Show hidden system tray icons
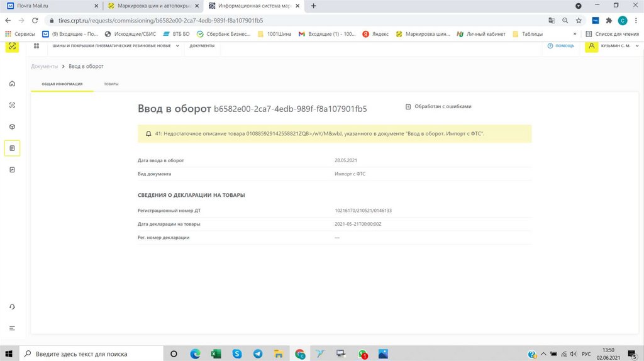644x361 pixels. pos(543,353)
